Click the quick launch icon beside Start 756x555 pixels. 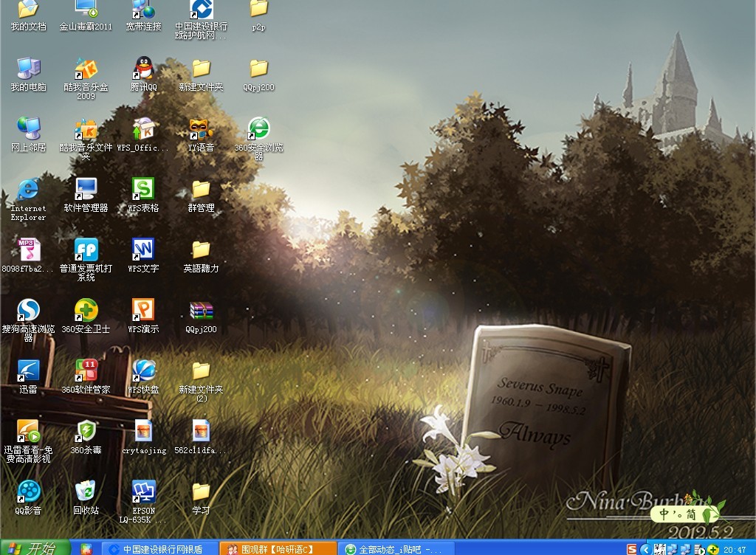[86, 548]
